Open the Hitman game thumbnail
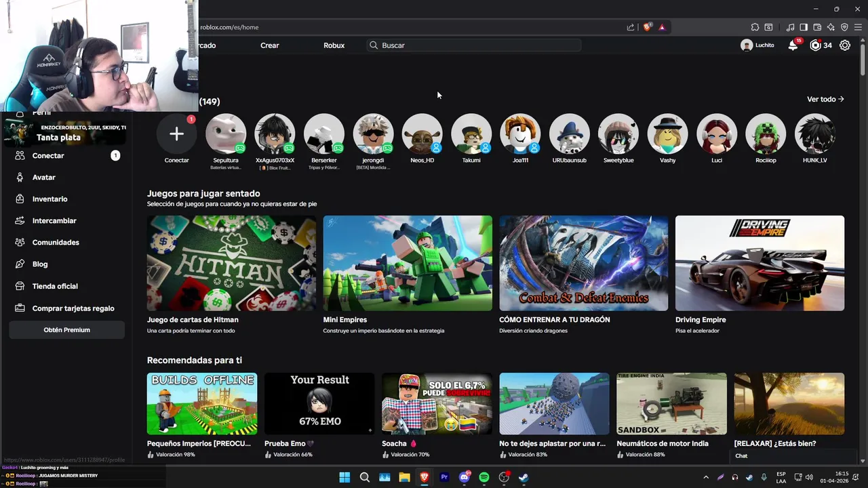This screenshot has width=868, height=488. pyautogui.click(x=231, y=263)
